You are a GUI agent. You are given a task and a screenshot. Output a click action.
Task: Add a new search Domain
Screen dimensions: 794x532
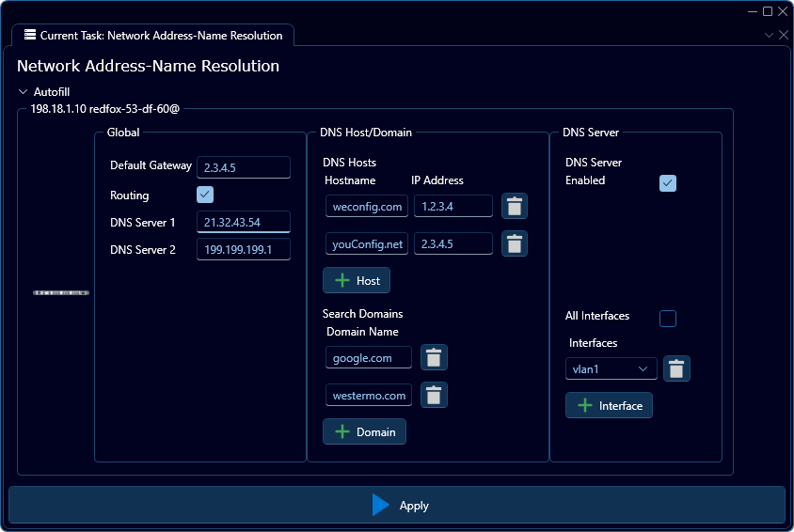pyautogui.click(x=364, y=431)
